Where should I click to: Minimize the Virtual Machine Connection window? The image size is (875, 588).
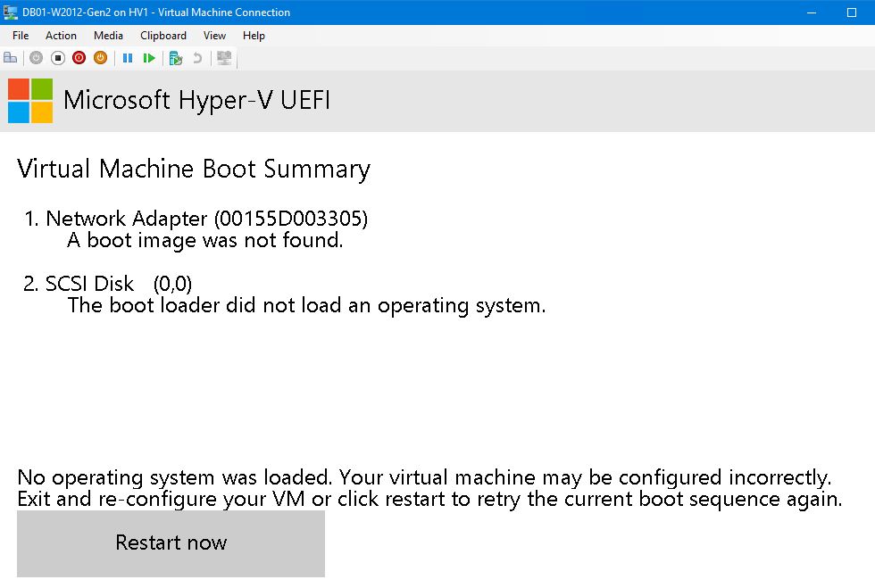[812, 12]
